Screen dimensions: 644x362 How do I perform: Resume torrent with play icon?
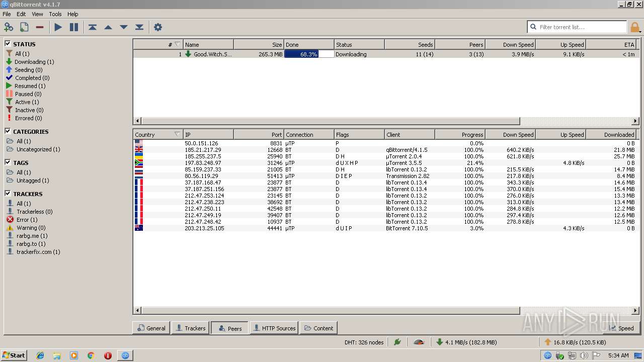pos(58,27)
